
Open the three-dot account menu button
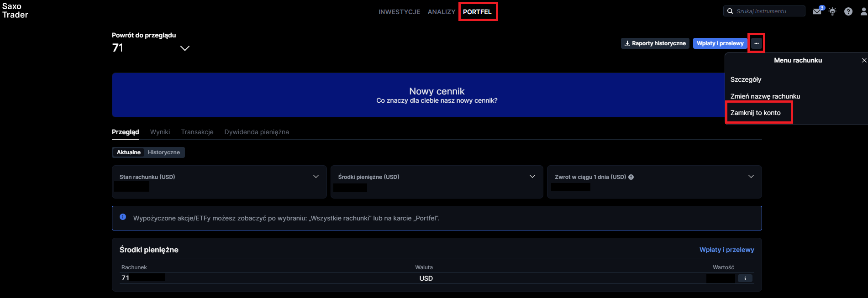coord(756,43)
